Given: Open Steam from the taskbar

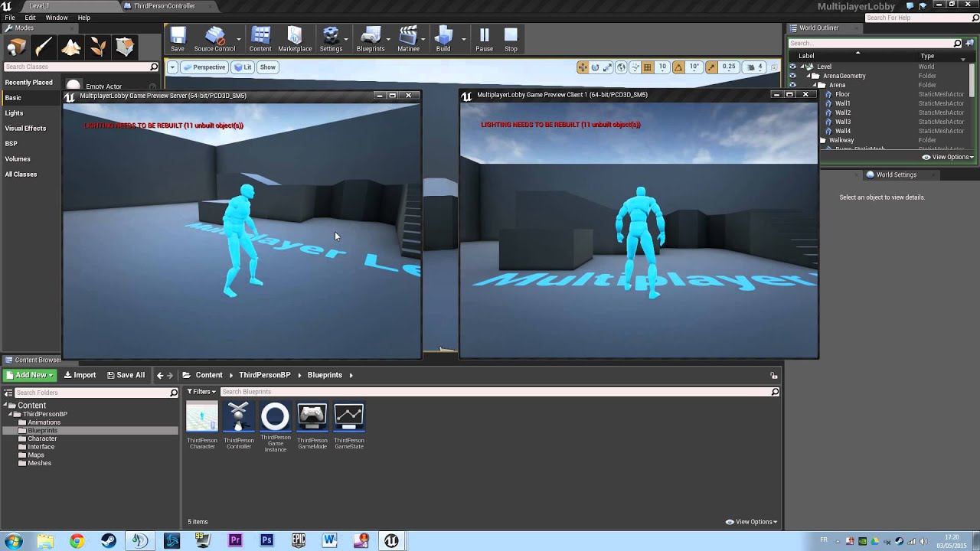Looking at the screenshot, I should tap(108, 540).
